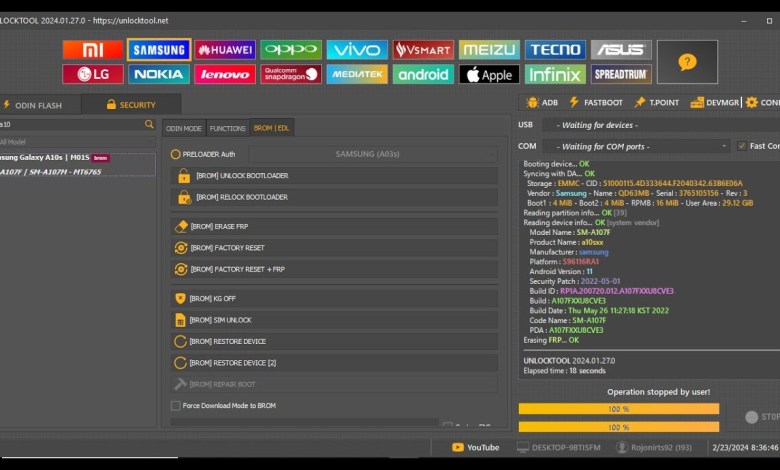Select the Tecno brand logo
The image size is (780, 470).
click(x=555, y=50)
